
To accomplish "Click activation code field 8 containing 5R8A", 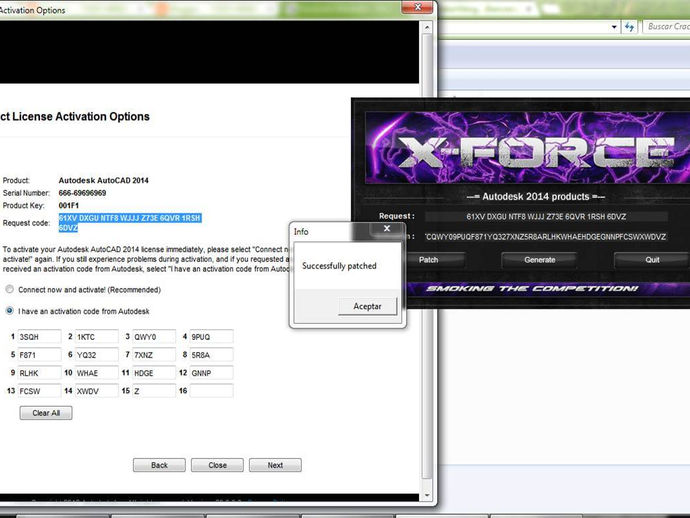I will coord(211,355).
